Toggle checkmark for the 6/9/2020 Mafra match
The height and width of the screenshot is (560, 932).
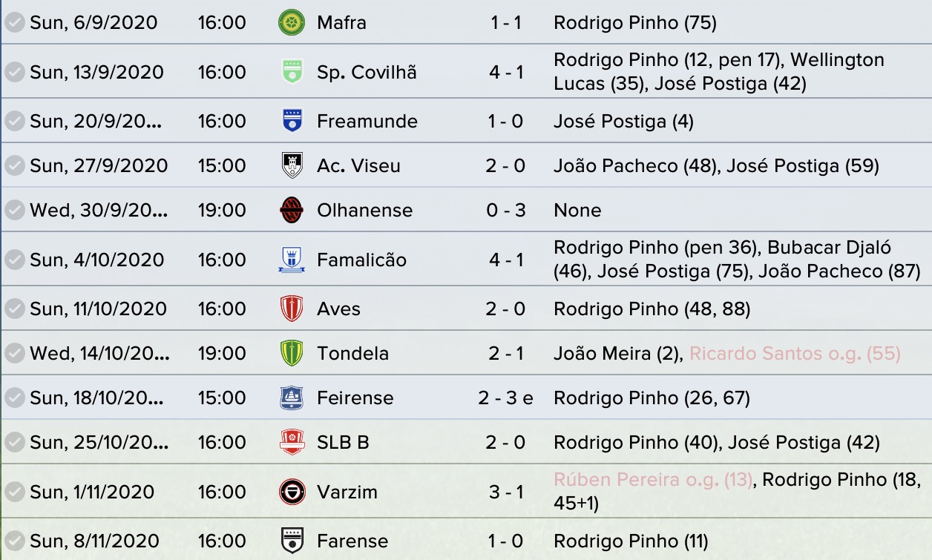(14, 22)
